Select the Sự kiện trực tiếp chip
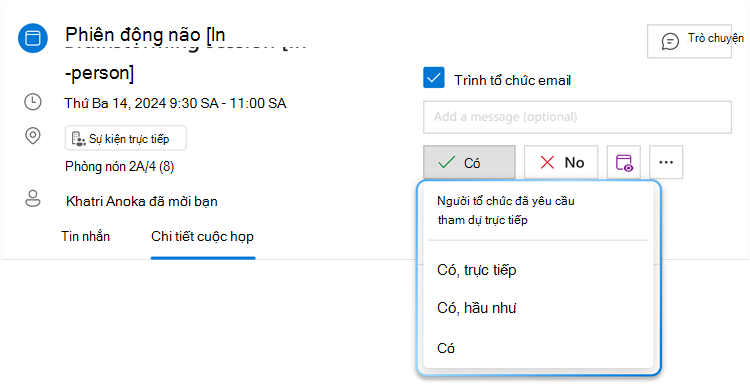The image size is (750, 387). 126,138
